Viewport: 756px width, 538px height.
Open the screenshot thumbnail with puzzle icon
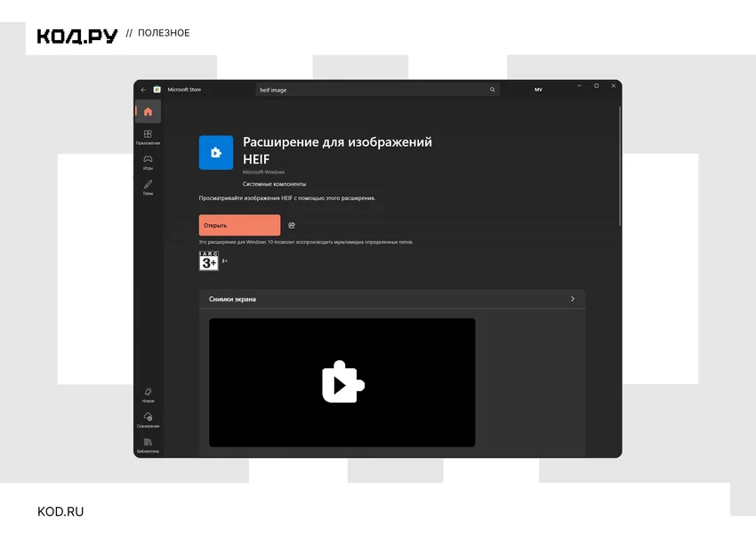tap(342, 382)
